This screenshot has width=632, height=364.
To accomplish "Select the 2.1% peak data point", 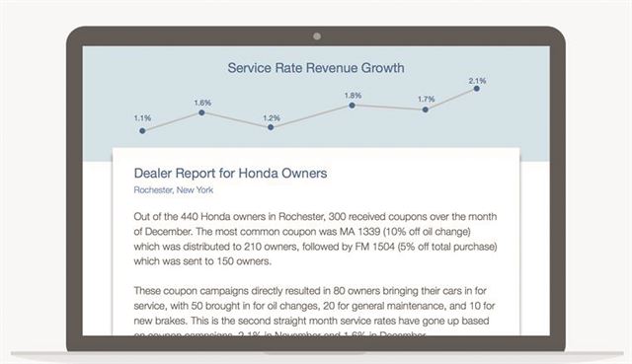I will (477, 89).
